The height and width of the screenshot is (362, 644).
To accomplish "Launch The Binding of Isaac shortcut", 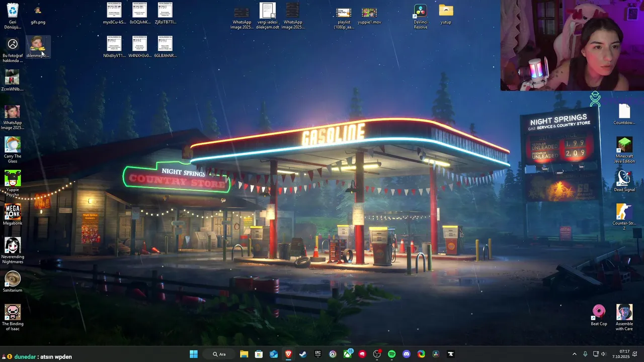I will pyautogui.click(x=13, y=318).
